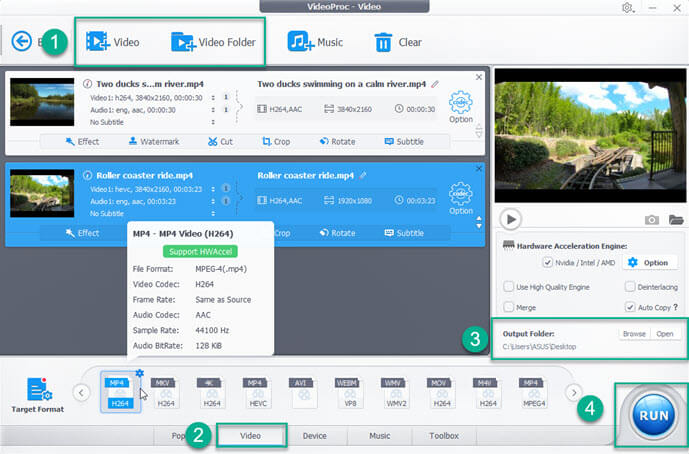This screenshot has height=454, width=689.
Task: Open the output folder
Action: [664, 334]
